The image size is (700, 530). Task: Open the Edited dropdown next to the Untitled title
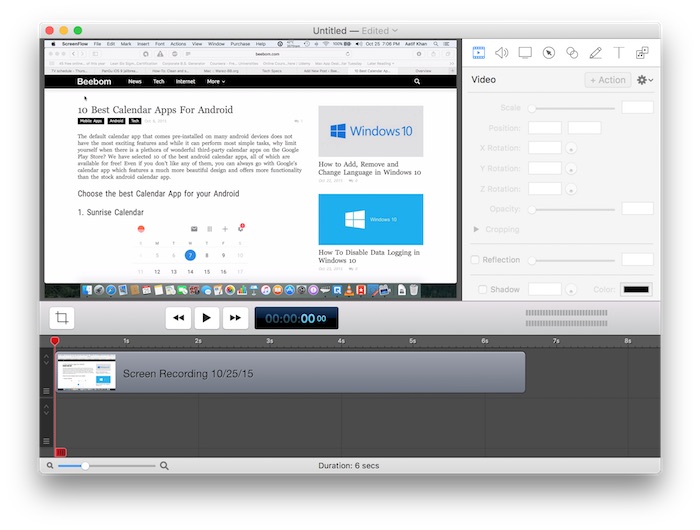click(379, 31)
